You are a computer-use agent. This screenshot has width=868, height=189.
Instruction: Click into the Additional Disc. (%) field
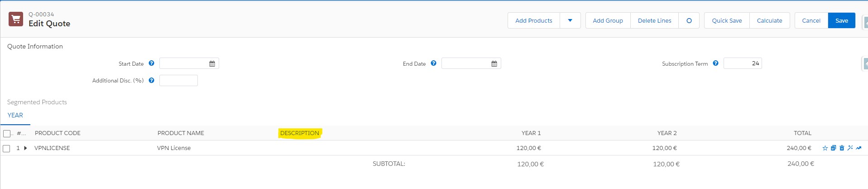(178, 81)
